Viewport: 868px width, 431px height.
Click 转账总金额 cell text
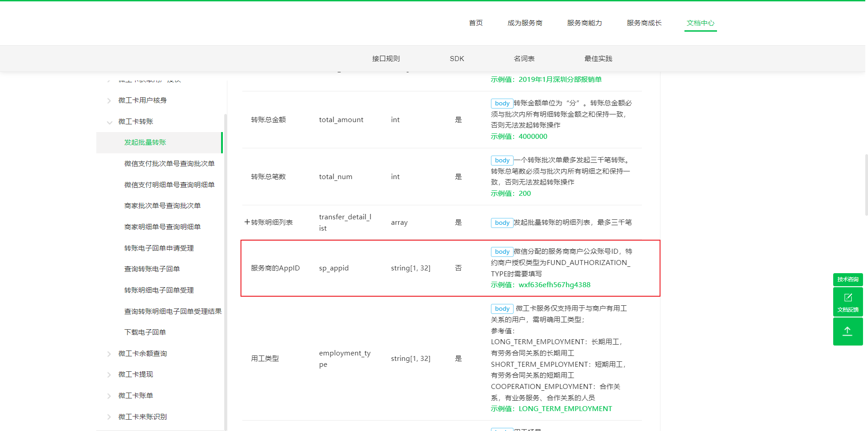tap(269, 120)
